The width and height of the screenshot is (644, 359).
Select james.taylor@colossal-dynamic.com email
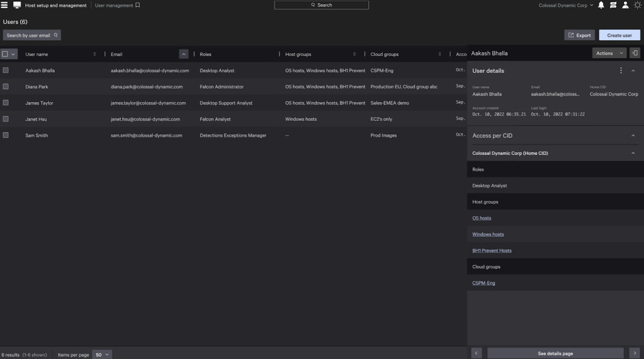pyautogui.click(x=148, y=103)
